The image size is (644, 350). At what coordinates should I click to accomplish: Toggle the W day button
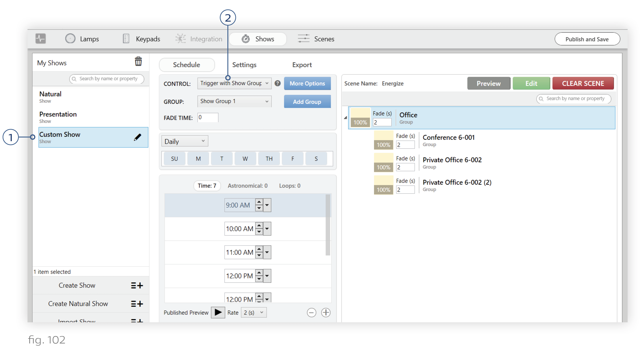click(245, 158)
